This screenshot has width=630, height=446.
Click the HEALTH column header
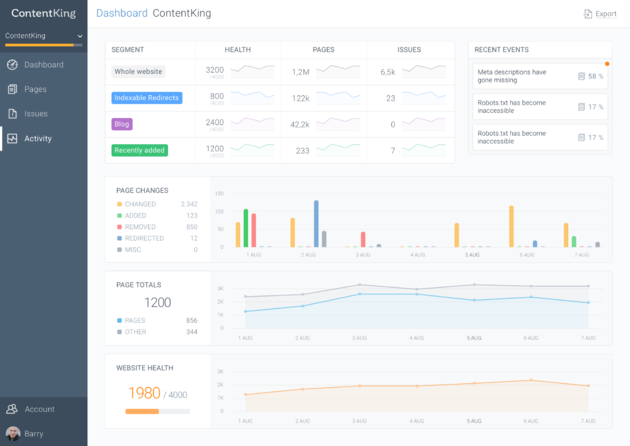point(237,50)
